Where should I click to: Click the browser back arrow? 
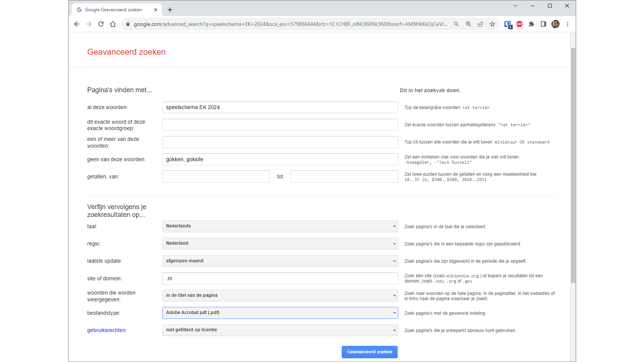point(77,24)
